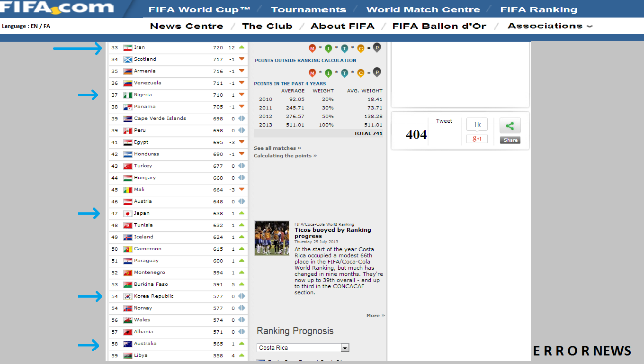Click the Honduras flag icon

[127, 155]
